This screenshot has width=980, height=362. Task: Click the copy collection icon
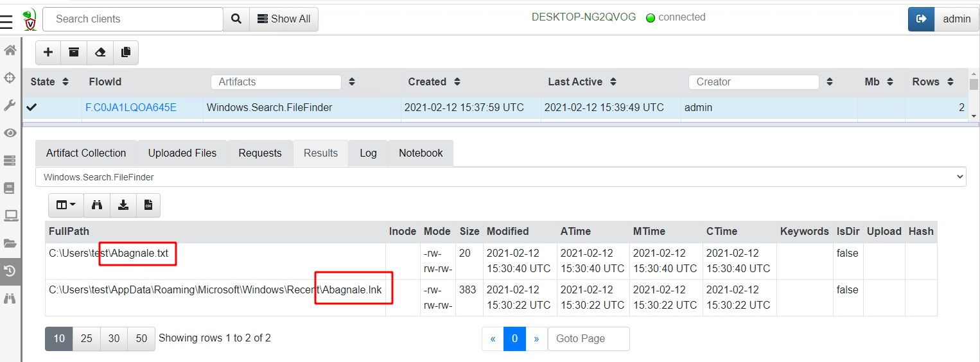[x=126, y=53]
